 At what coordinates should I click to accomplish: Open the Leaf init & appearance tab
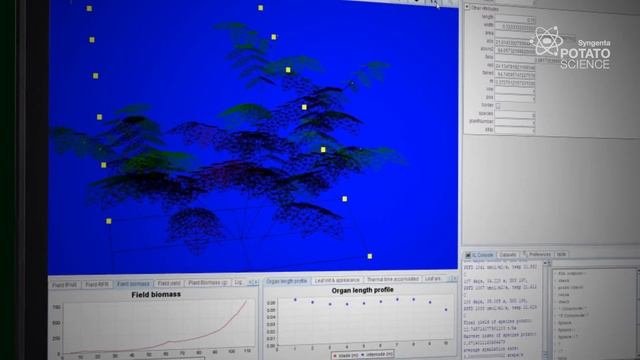click(x=337, y=280)
